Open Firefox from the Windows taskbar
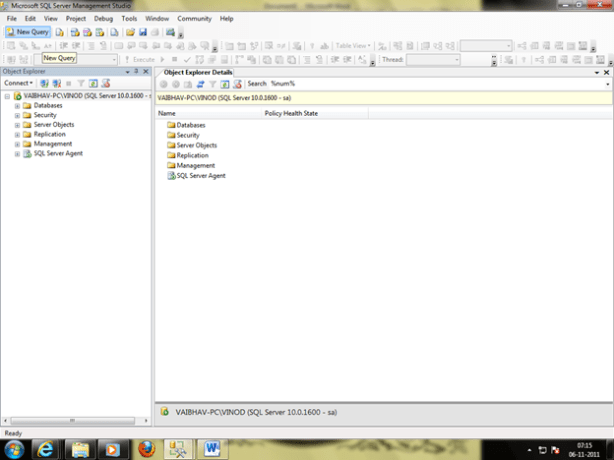 (x=148, y=447)
